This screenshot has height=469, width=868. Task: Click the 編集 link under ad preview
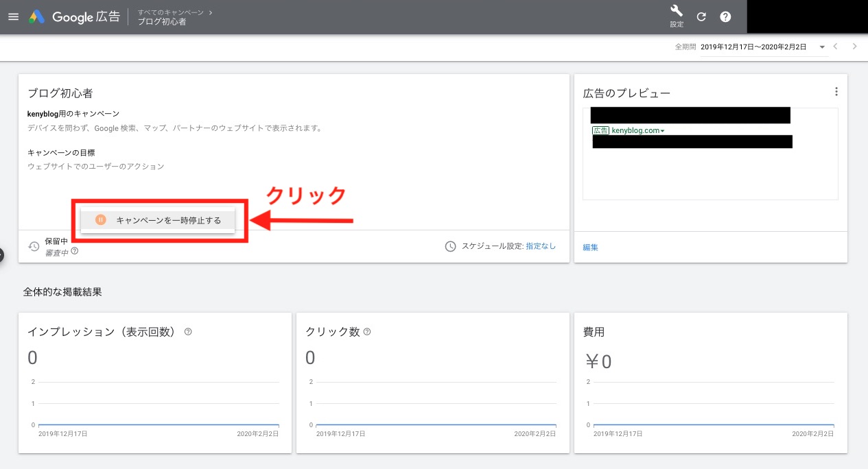[590, 248]
